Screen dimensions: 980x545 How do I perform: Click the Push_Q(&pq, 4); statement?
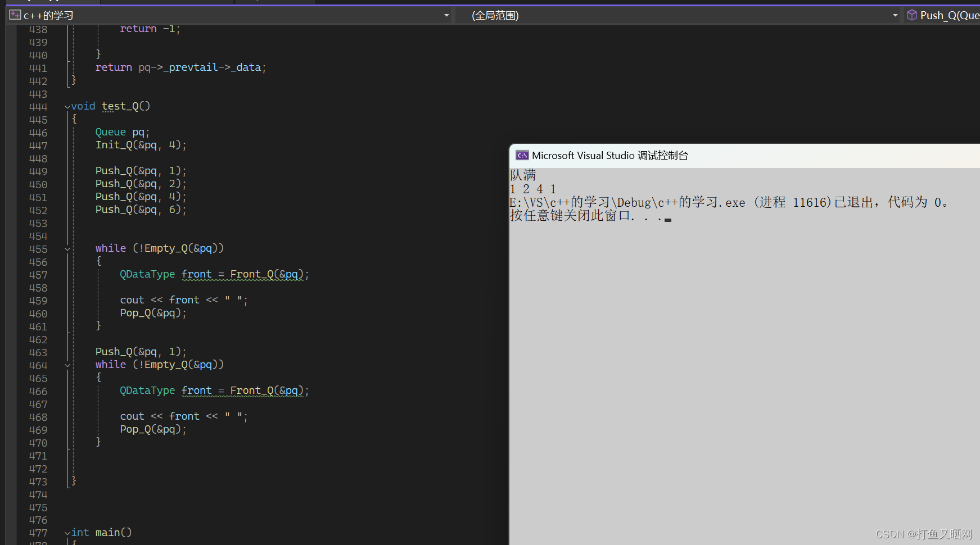(x=141, y=197)
